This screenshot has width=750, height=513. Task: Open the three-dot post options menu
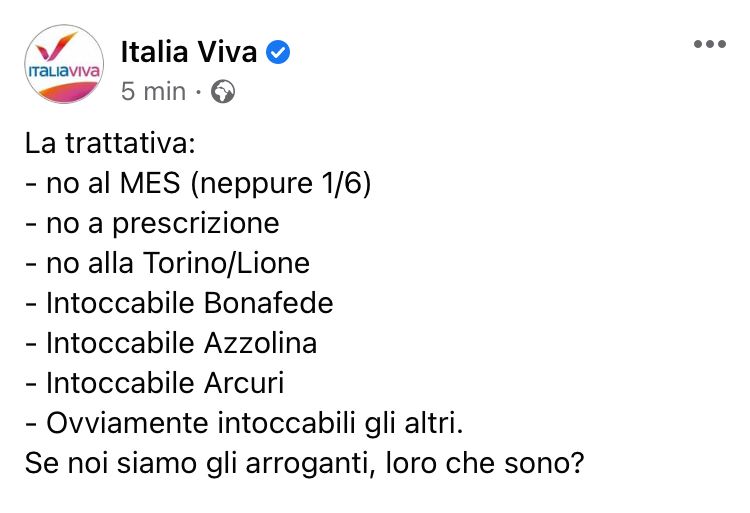coord(710,44)
